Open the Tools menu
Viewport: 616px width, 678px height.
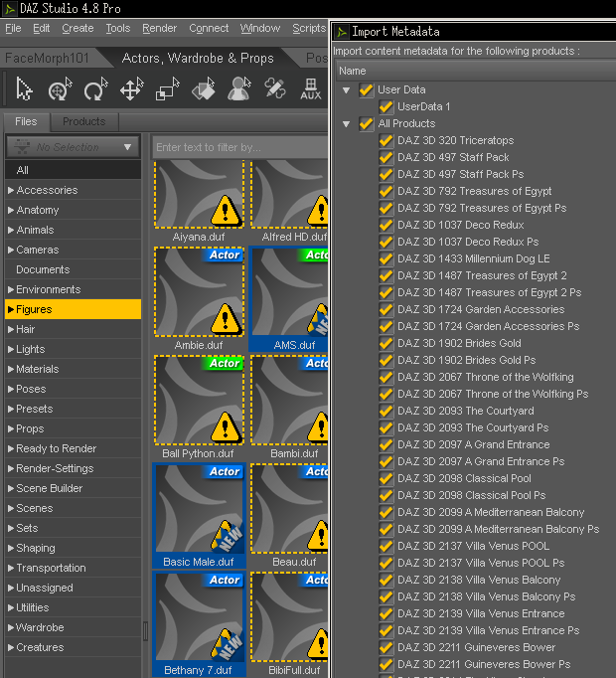pos(118,28)
